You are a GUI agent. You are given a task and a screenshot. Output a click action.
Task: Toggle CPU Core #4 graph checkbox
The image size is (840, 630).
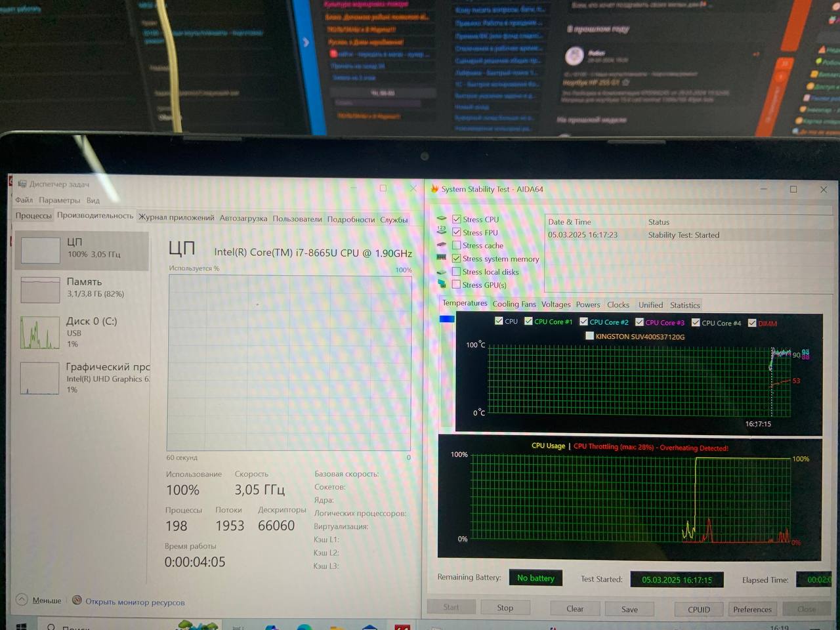click(696, 323)
